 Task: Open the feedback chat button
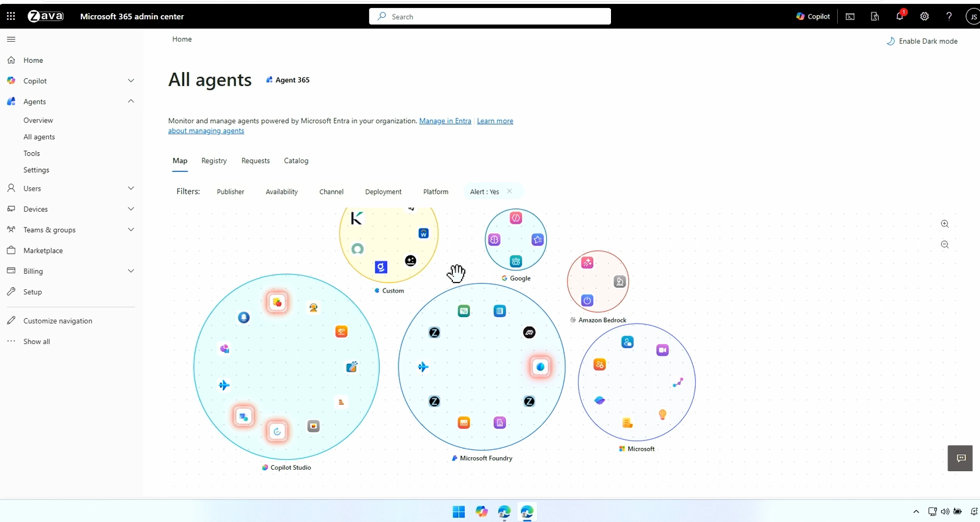coord(961,458)
